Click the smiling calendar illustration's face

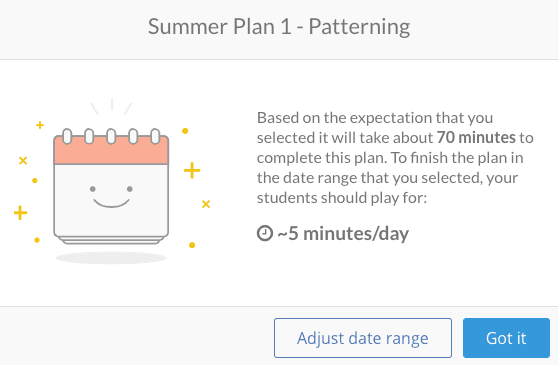pyautogui.click(x=111, y=197)
